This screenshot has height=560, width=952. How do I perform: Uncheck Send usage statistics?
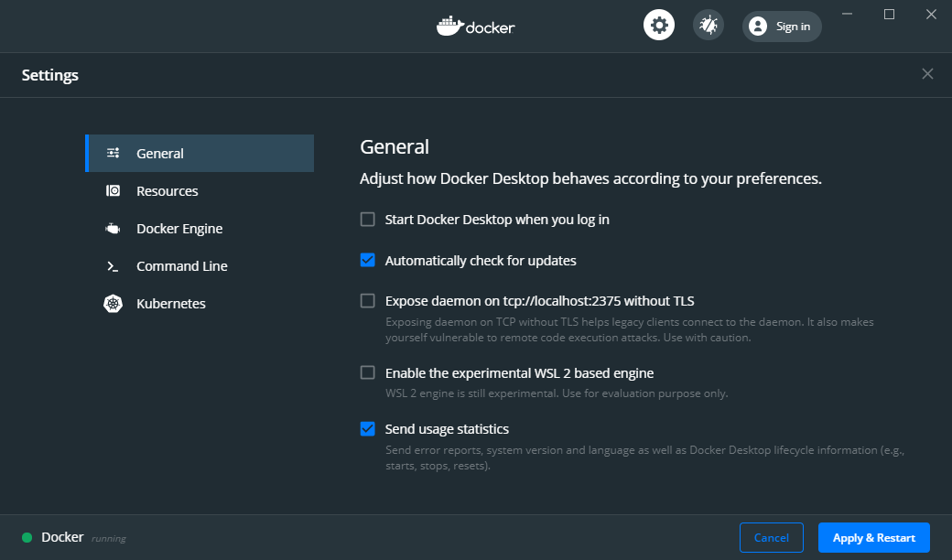click(367, 428)
